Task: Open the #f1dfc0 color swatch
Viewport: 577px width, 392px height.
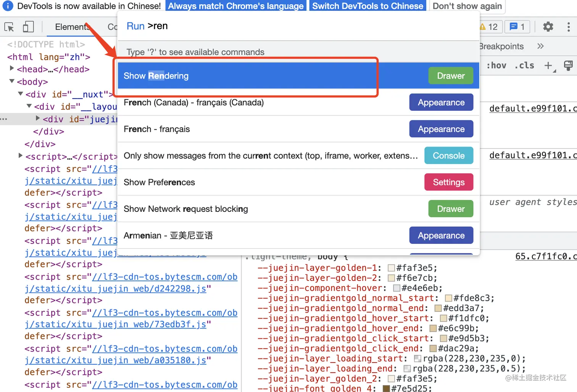Action: 443,318
